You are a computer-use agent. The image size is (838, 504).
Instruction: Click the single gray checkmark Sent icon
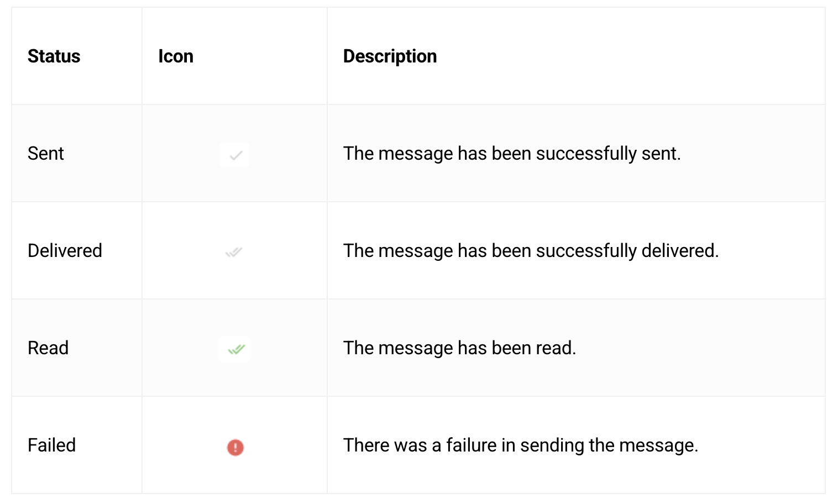(x=235, y=155)
